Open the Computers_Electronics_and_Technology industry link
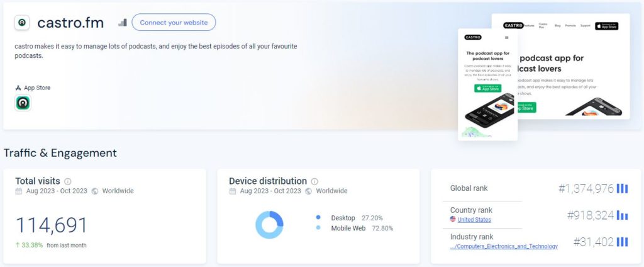 pyautogui.click(x=504, y=246)
